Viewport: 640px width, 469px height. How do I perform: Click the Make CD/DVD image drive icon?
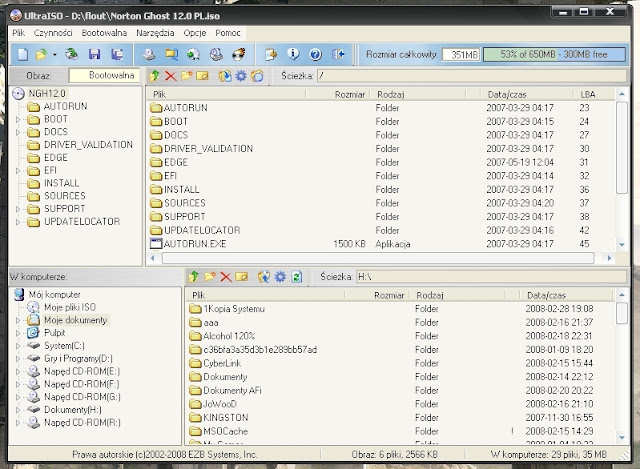coord(149,54)
